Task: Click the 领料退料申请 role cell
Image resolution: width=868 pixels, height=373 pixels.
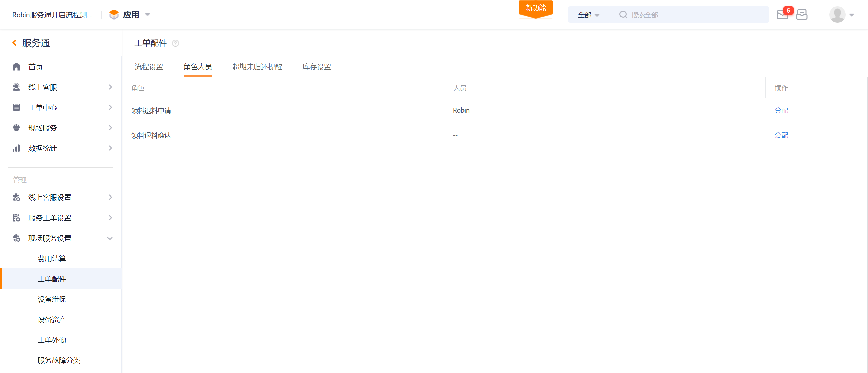Action: click(x=151, y=111)
